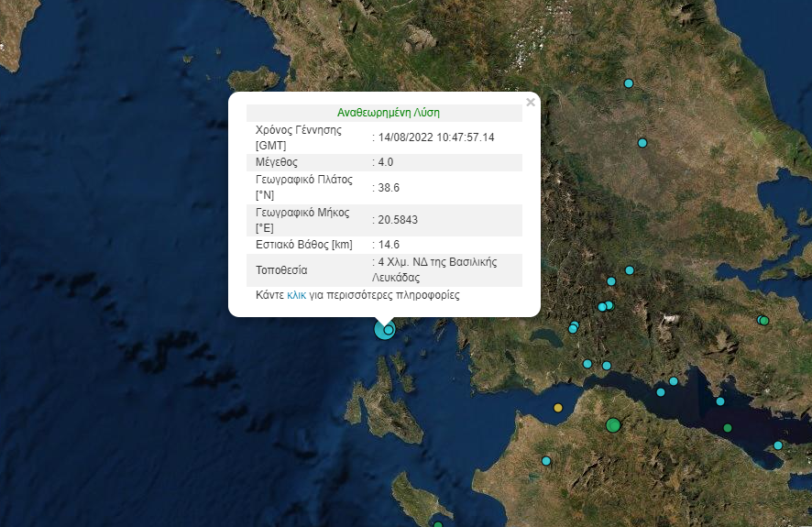Screen dimensions: 812x527
Task: Select the cyan marker right of the popup's location row
Action: (630, 270)
